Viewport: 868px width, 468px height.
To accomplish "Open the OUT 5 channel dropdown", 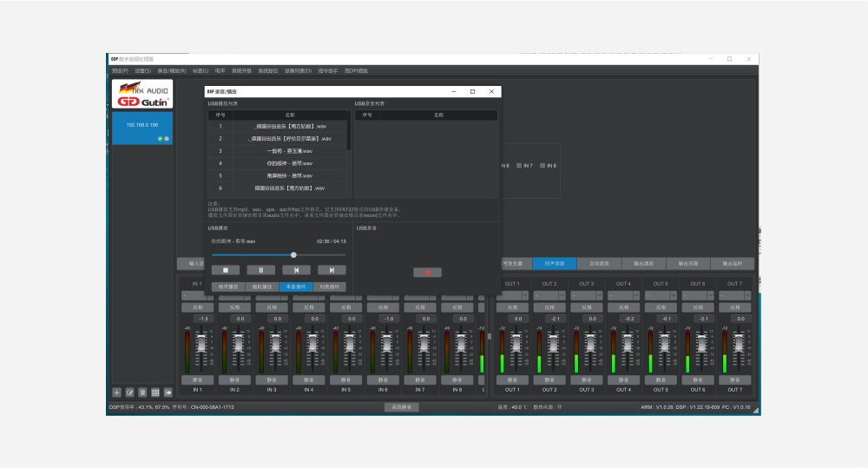I will (x=661, y=296).
